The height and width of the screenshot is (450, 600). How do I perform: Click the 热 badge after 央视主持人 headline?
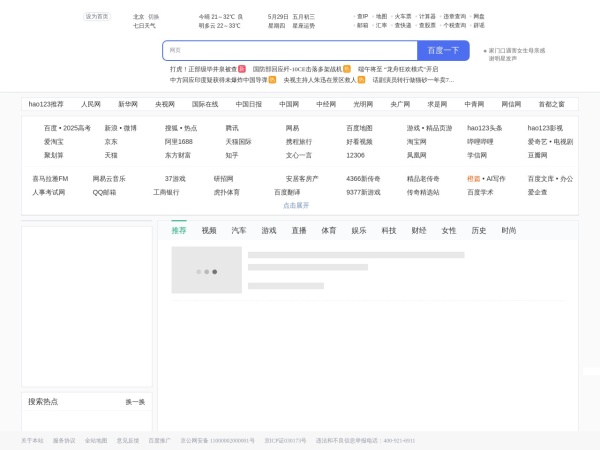pyautogui.click(x=361, y=80)
